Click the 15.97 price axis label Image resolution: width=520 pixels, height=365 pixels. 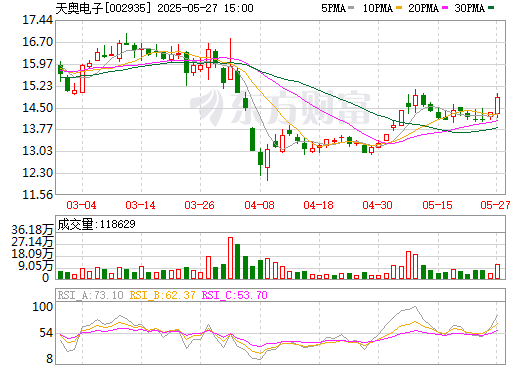click(37, 64)
